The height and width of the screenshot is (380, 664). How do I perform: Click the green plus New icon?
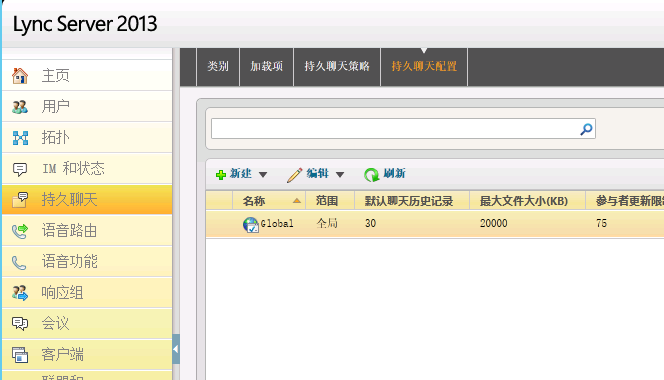point(221,175)
